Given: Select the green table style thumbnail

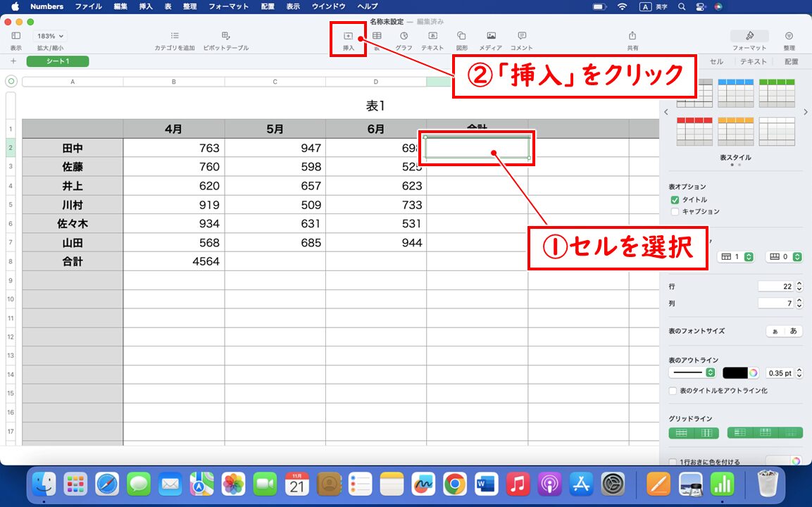Looking at the screenshot, I should [x=777, y=92].
